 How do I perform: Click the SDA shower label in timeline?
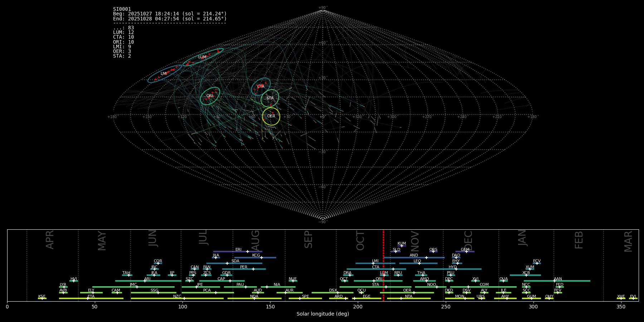click(235, 261)
